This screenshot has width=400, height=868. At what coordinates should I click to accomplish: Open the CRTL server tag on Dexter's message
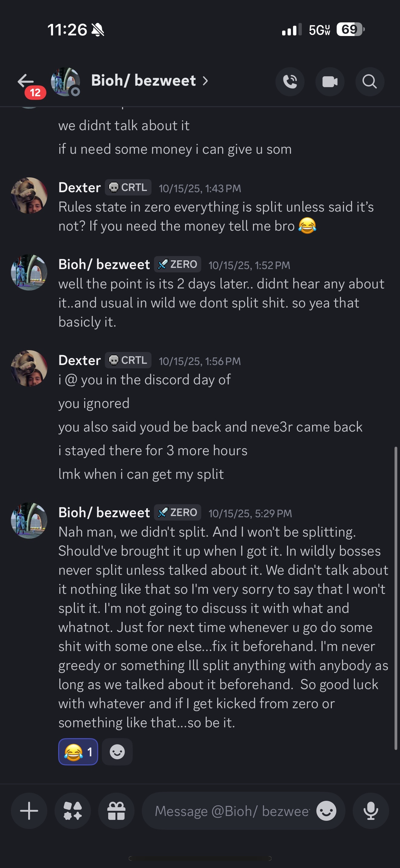coord(128,187)
